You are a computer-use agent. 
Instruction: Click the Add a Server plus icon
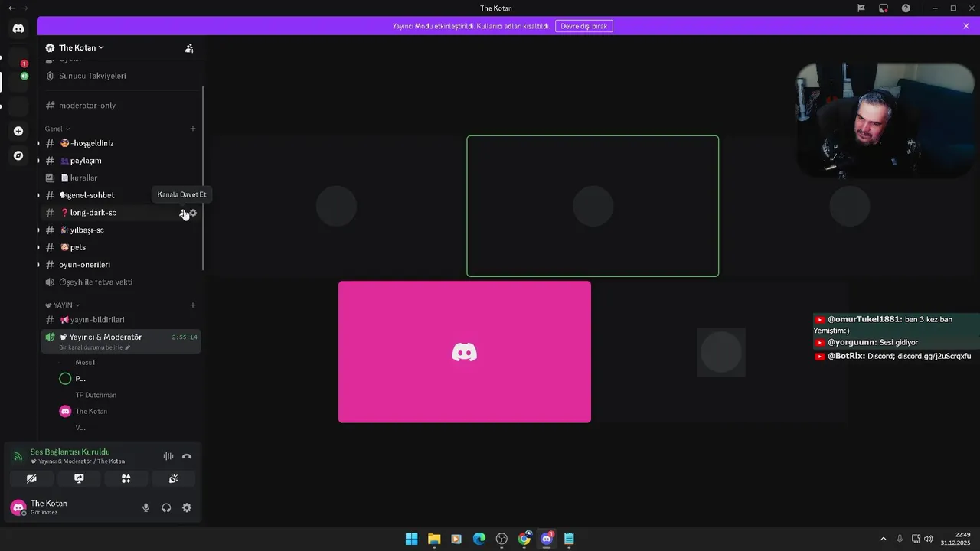[18, 131]
